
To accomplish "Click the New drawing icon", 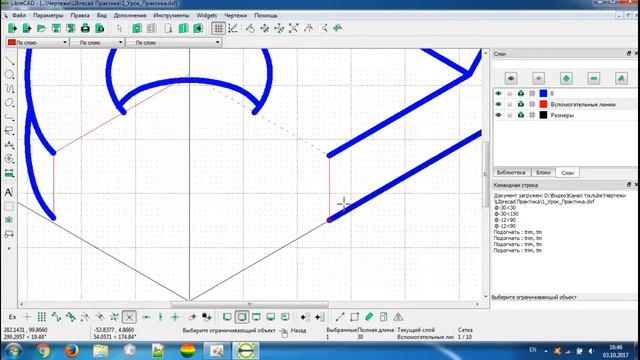I will point(12,28).
